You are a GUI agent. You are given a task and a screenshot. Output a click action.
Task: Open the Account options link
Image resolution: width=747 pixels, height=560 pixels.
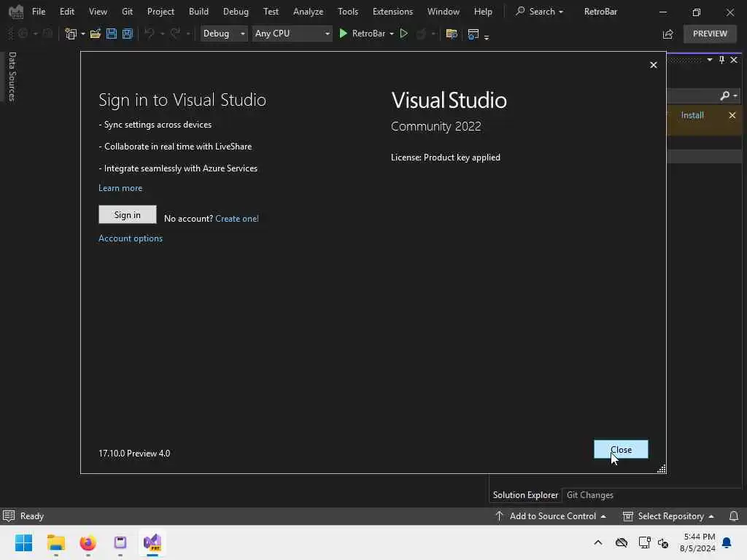131,238
